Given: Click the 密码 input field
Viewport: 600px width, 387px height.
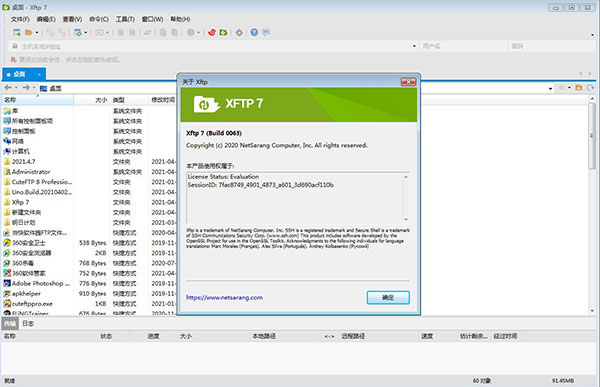Looking at the screenshot, I should [553, 46].
